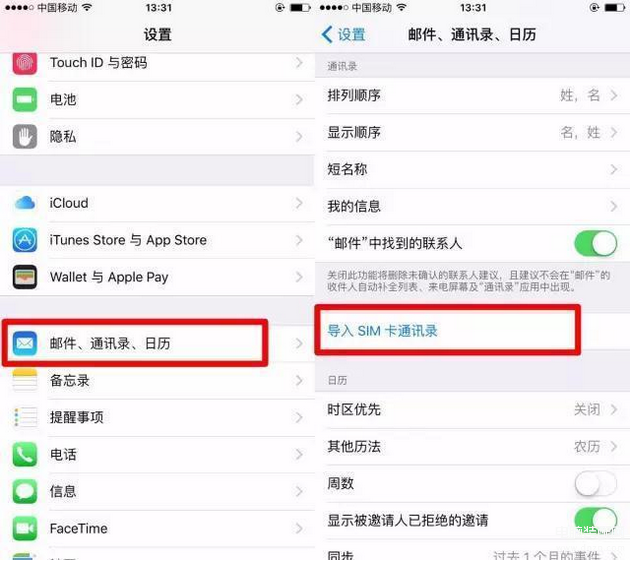This screenshot has width=635, height=561.
Task: Select 信息 settings entry
Action: [157, 491]
